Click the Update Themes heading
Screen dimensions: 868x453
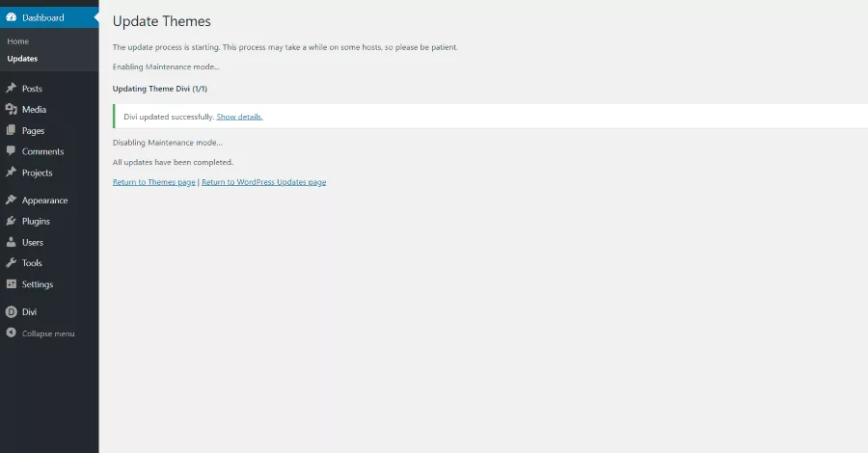162,21
